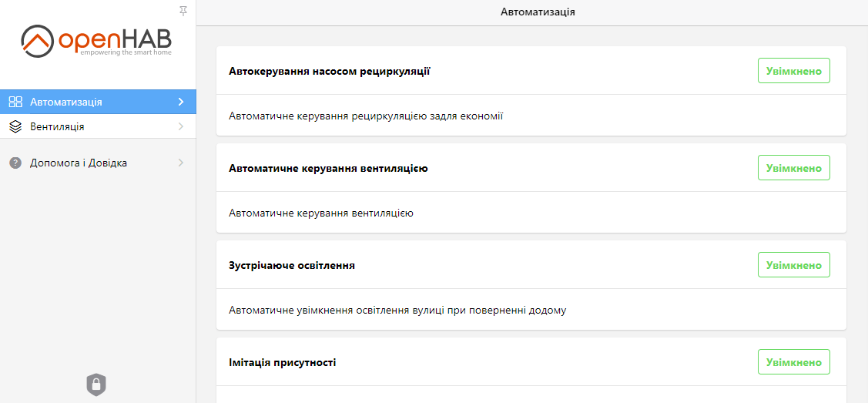
Task: Click the padlock icon at sidebar bottom
Action: 96,384
